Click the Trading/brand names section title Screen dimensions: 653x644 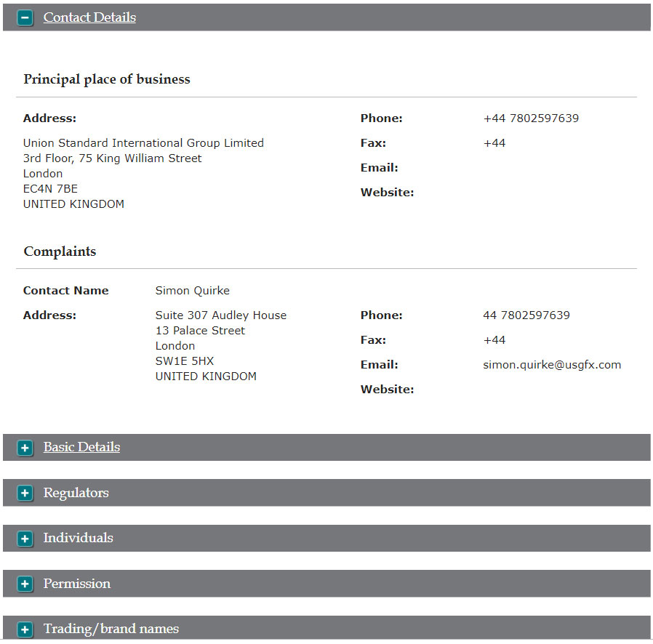[x=111, y=629]
